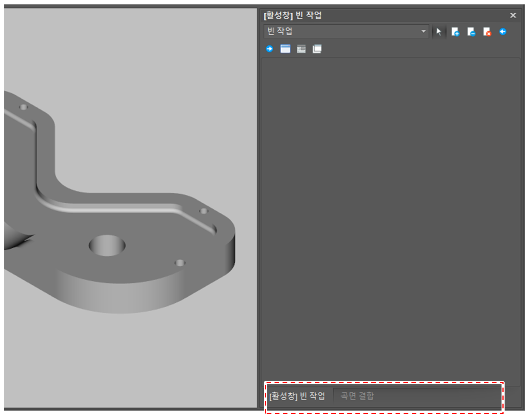This screenshot has width=532, height=416.
Task: Click the remove job icon with minus
Action: tap(471, 32)
